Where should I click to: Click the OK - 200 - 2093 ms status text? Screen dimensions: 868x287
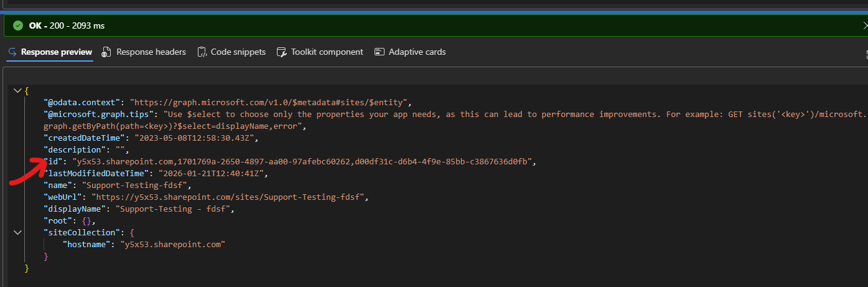click(x=67, y=26)
